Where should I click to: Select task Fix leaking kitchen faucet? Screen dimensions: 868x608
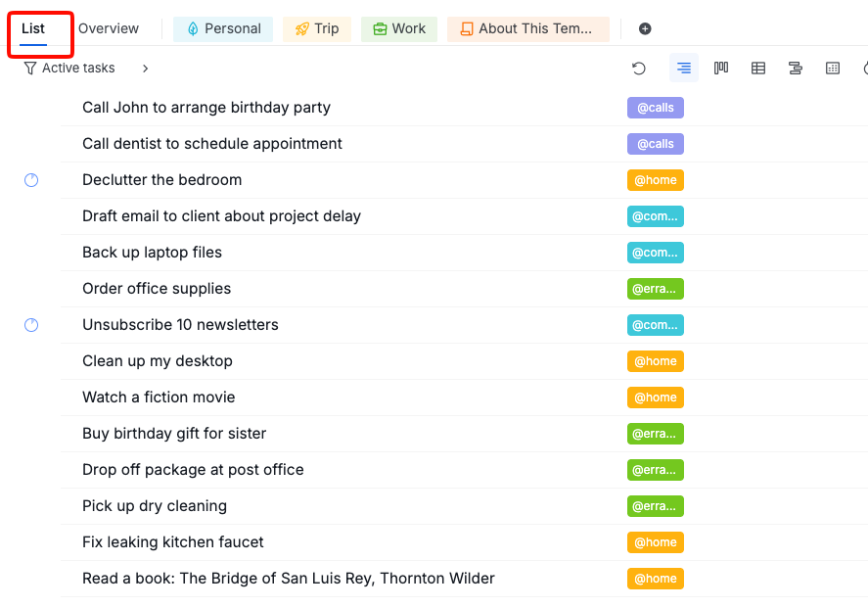[x=173, y=542]
